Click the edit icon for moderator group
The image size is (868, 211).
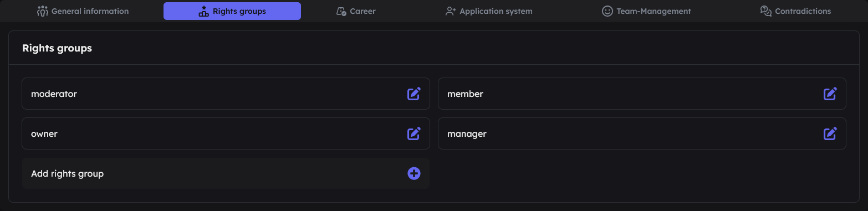(414, 94)
